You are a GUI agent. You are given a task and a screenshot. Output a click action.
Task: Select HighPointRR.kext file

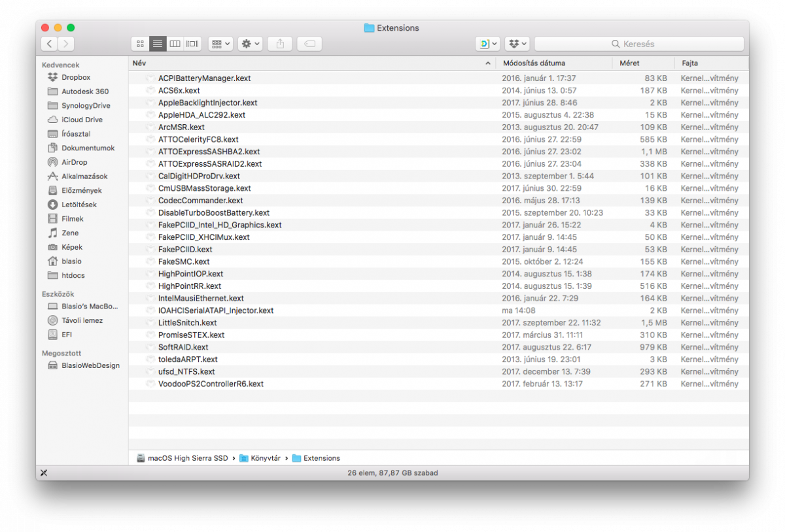(438, 286)
